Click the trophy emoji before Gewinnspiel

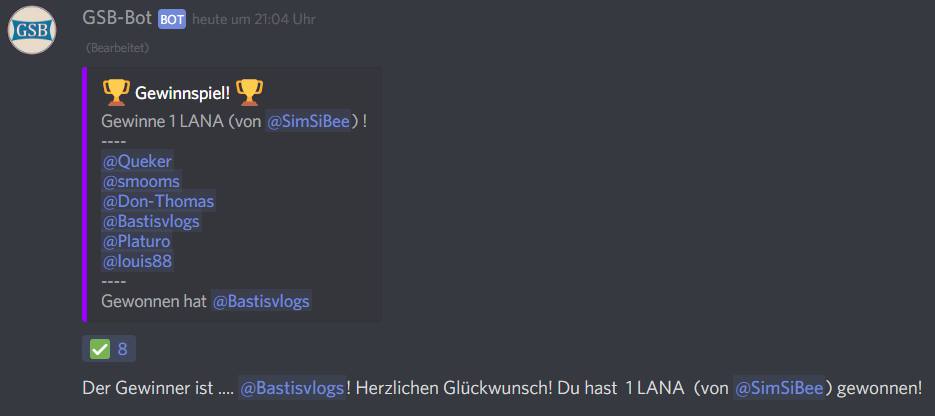pyautogui.click(x=116, y=92)
